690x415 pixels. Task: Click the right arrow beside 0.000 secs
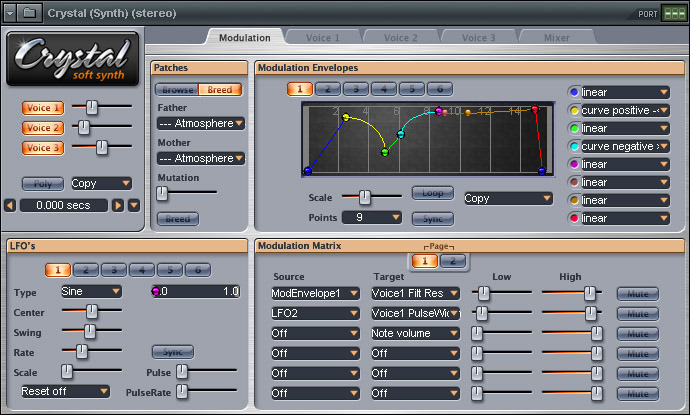point(118,205)
